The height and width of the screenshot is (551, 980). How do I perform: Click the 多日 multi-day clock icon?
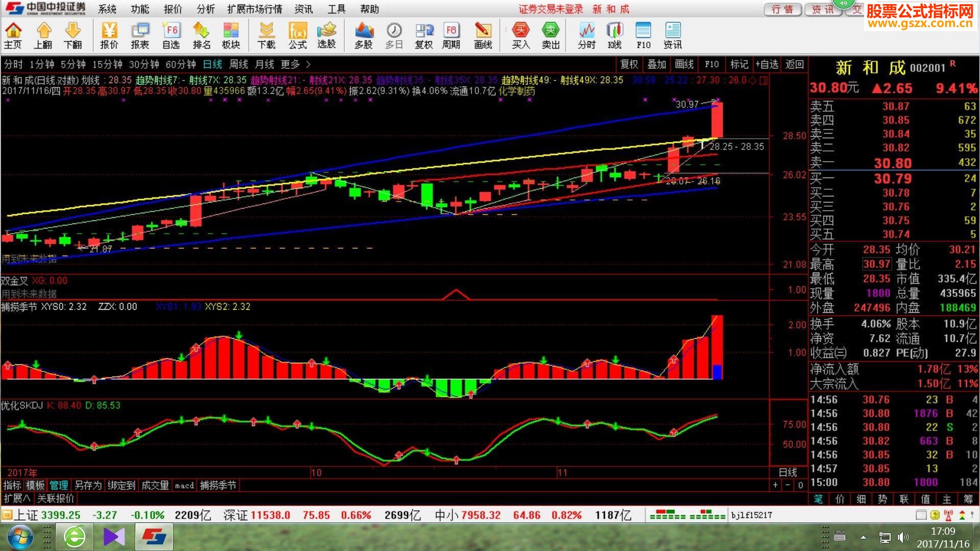(x=394, y=36)
